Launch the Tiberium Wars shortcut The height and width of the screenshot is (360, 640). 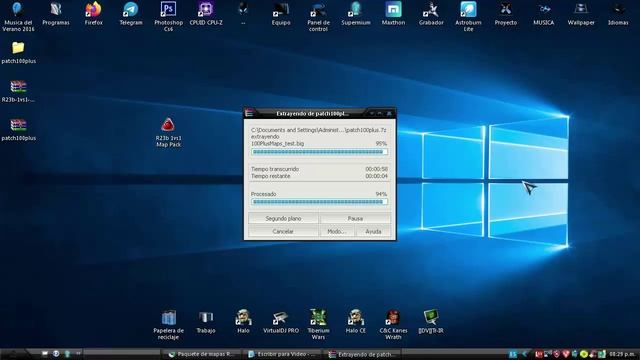click(x=318, y=325)
